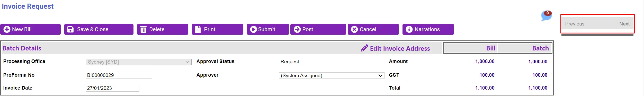Click the Delete trash can icon

[144, 30]
